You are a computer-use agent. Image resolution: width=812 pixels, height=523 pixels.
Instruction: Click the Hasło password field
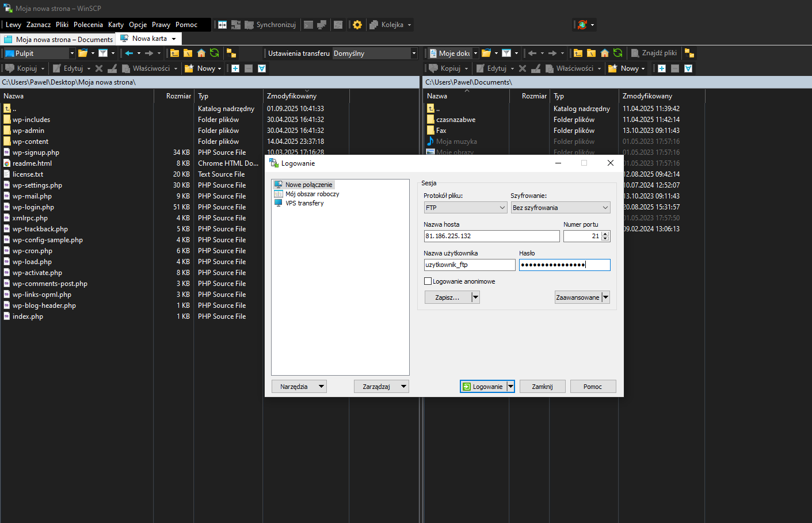(565, 265)
